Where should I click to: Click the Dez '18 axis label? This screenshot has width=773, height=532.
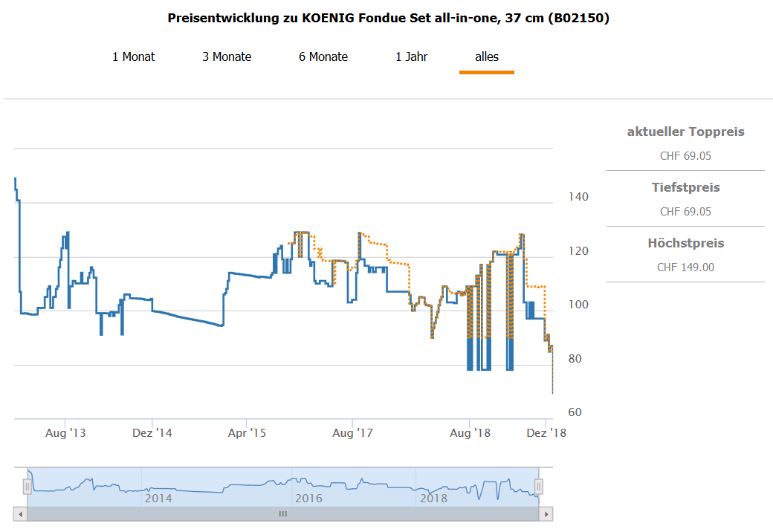(x=546, y=433)
